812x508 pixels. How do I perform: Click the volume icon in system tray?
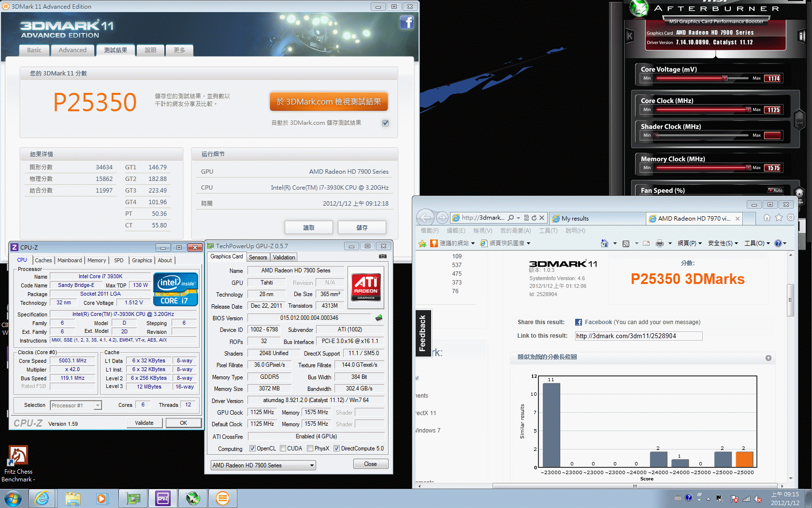(x=757, y=499)
